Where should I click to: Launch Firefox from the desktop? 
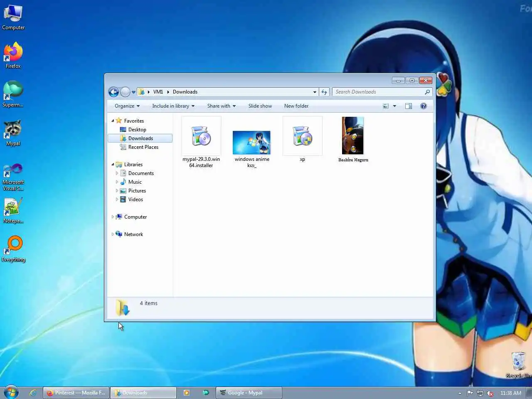(13, 55)
